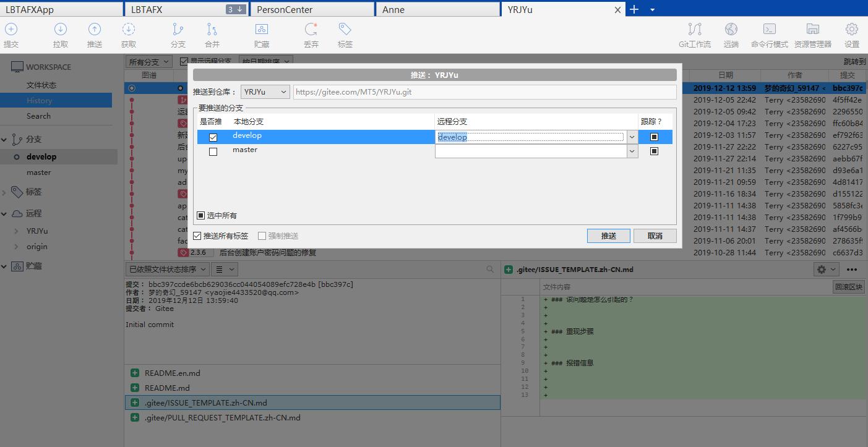This screenshot has height=447, width=868.
Task: Select the master branch in the sidebar
Action: pos(38,172)
